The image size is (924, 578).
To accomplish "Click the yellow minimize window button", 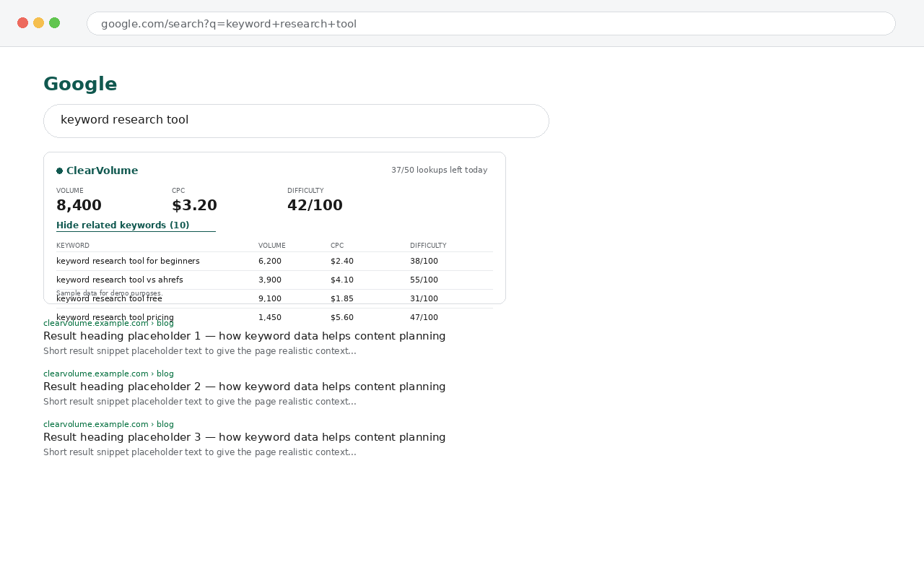I will 39,23.
